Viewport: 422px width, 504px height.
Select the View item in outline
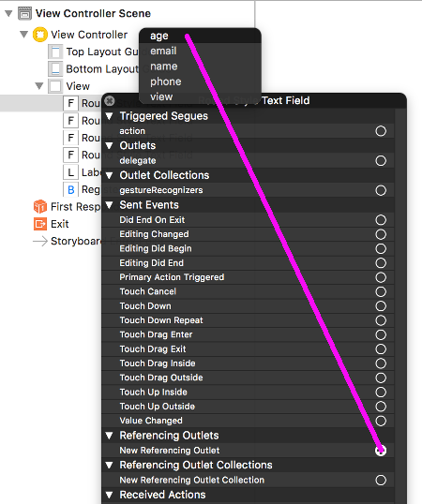(x=78, y=86)
